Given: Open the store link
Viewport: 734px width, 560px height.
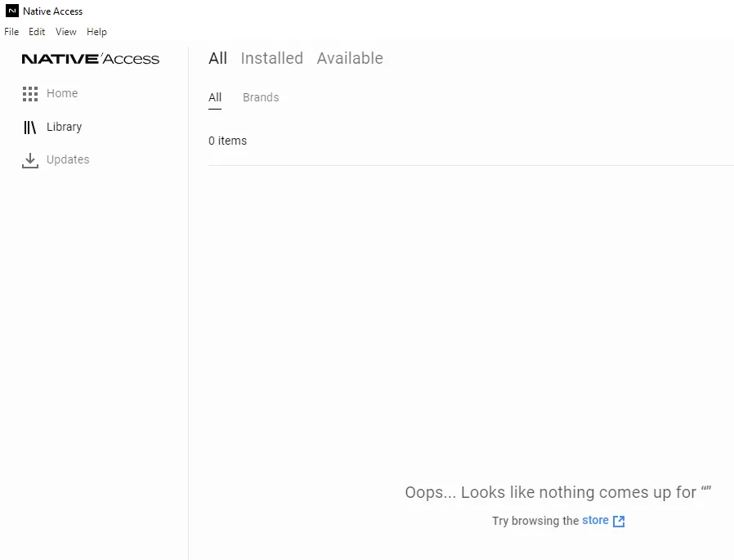Looking at the screenshot, I should 595,520.
